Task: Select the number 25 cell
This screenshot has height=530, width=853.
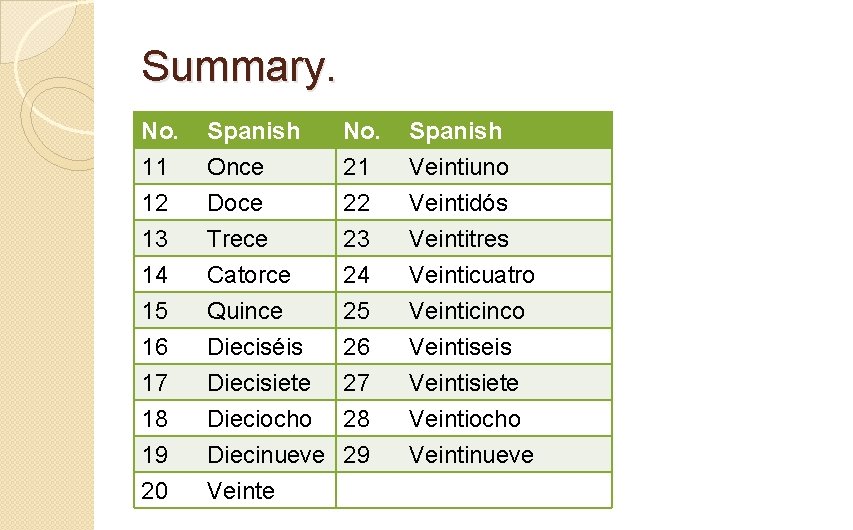Action: (357, 311)
